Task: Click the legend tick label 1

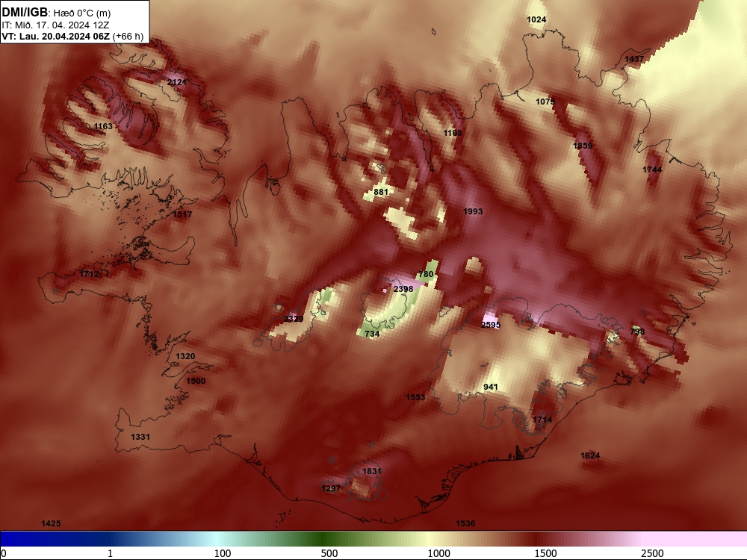Action: pos(110,553)
